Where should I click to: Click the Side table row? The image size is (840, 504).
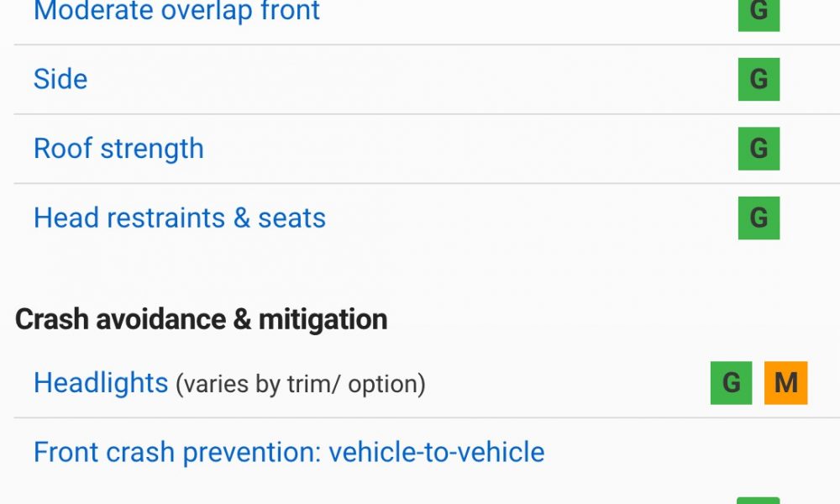click(x=427, y=79)
